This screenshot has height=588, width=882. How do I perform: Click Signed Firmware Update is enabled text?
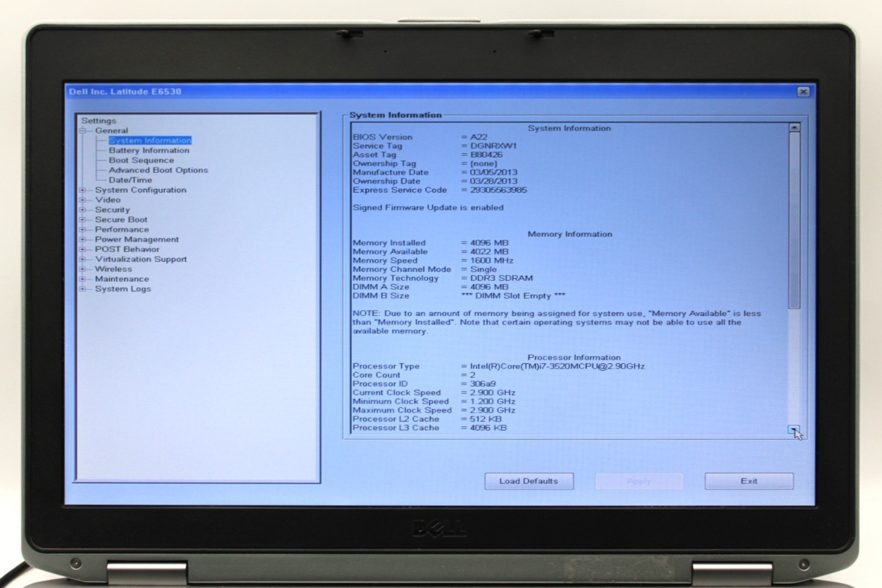[428, 208]
